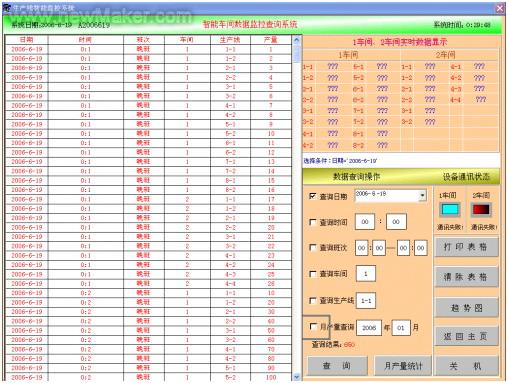Click the 清除表格 button
Viewport: 508px width, 383px height.
[466, 277]
